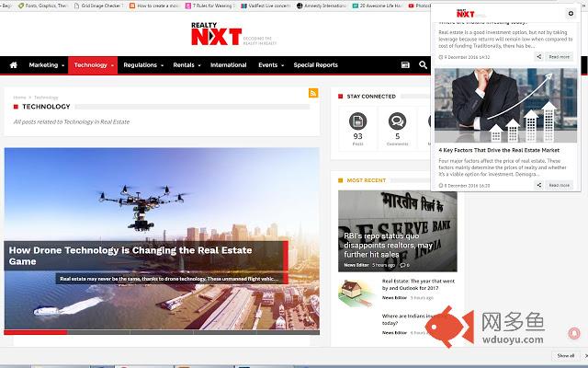Switch to How to create a mobile tab

click(x=154, y=6)
